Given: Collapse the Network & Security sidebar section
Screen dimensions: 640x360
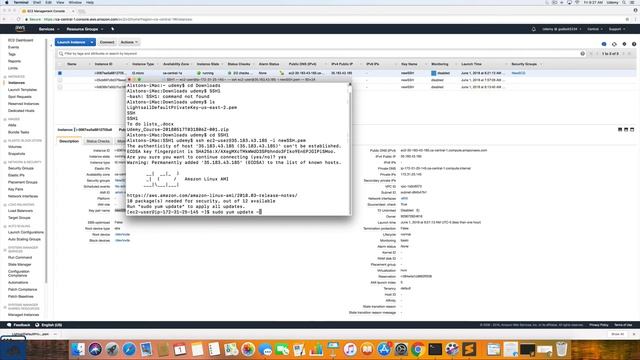Looking at the screenshot, I should tap(5, 162).
